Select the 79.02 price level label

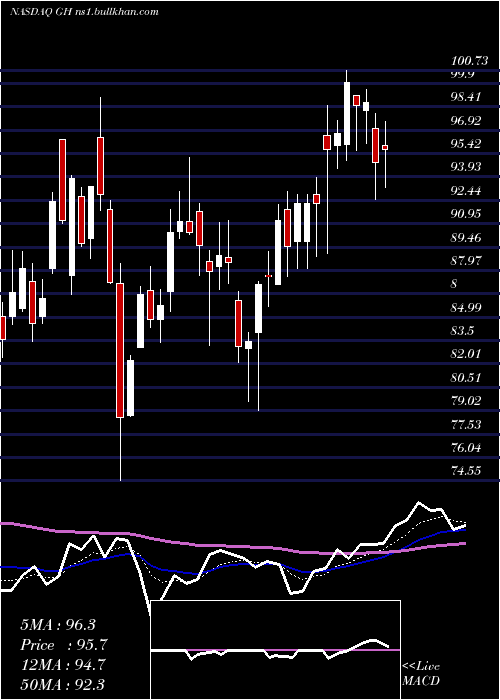click(x=466, y=401)
